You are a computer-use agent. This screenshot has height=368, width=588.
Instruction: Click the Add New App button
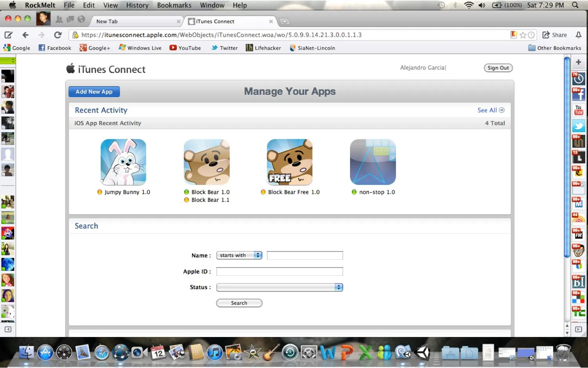tap(94, 91)
